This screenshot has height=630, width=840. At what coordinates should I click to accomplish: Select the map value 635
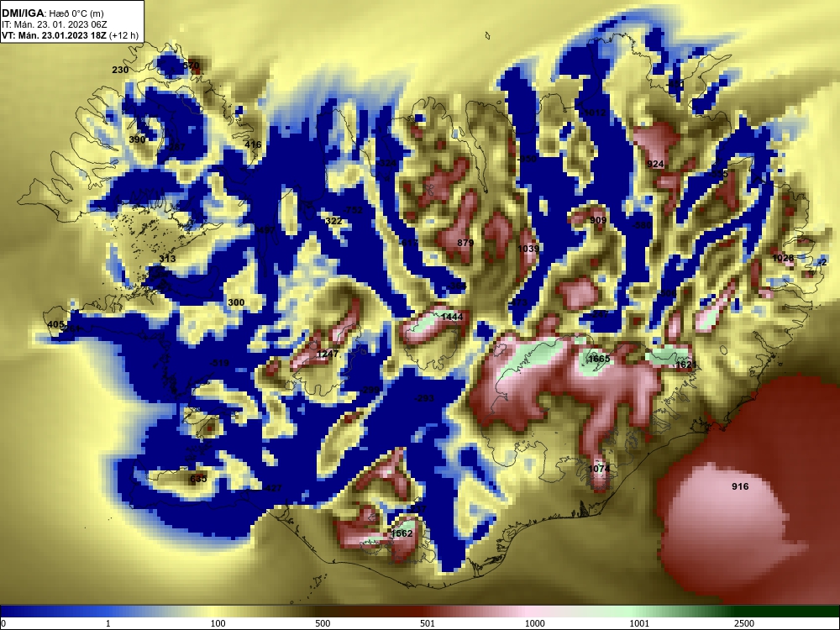(x=198, y=479)
